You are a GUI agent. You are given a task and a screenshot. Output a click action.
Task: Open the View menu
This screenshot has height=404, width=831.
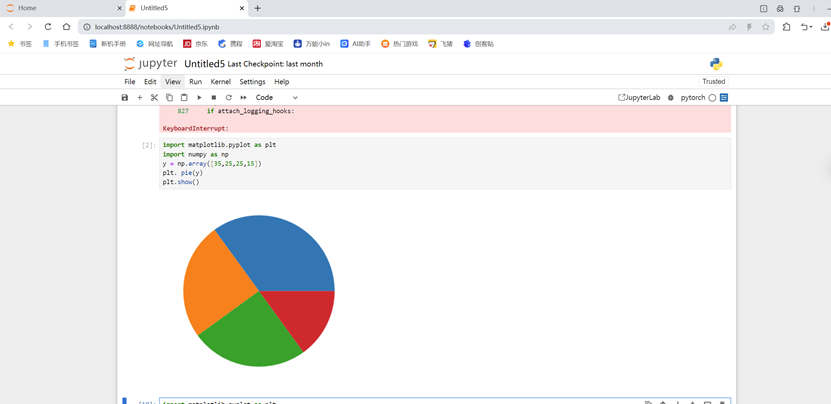(x=173, y=82)
